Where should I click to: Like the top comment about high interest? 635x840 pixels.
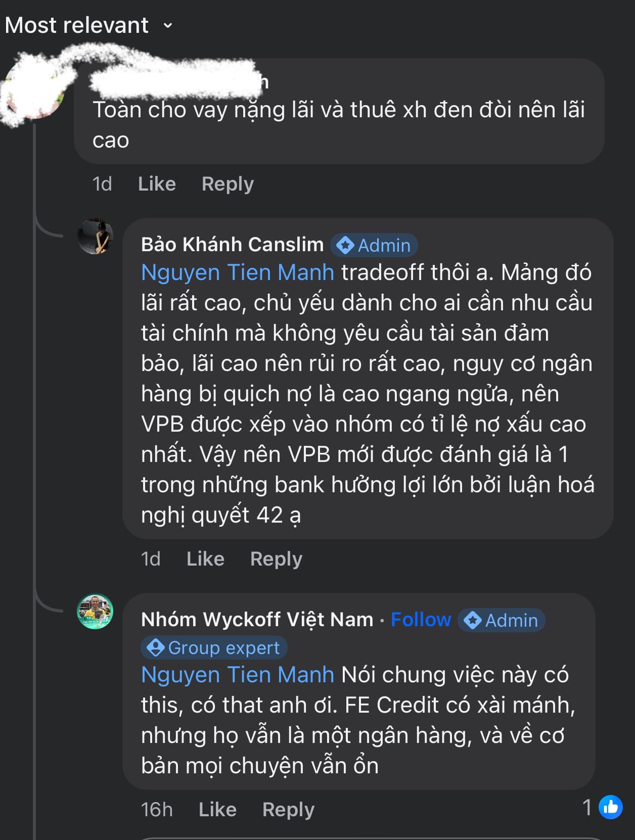[157, 184]
